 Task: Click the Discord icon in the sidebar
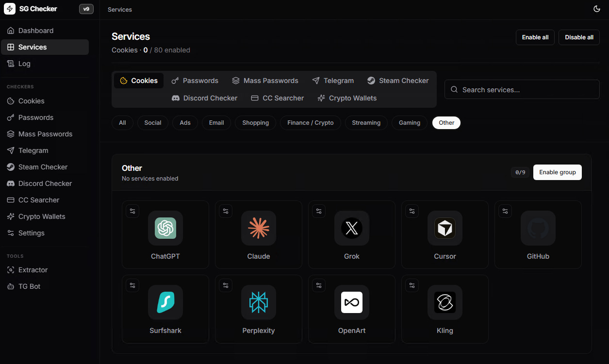(x=11, y=183)
